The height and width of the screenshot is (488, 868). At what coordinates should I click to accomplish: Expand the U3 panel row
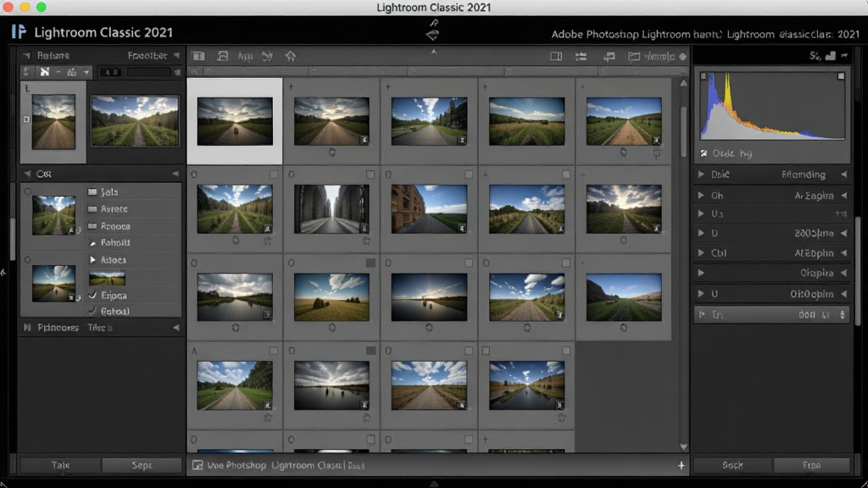701,213
